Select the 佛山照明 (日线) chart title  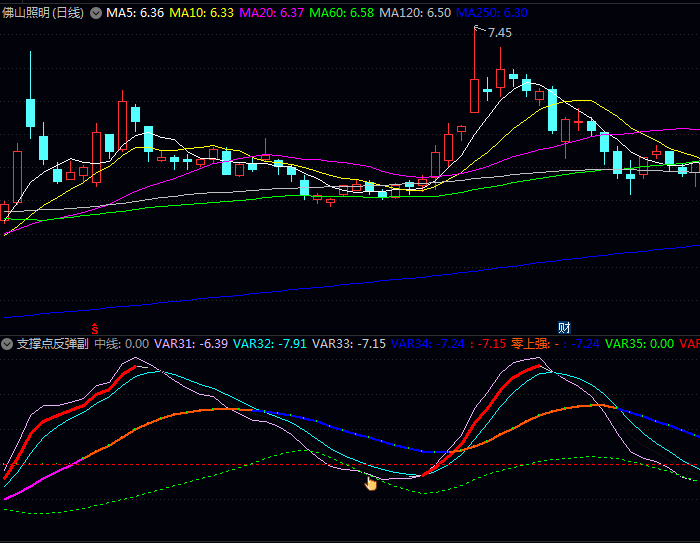(42, 13)
